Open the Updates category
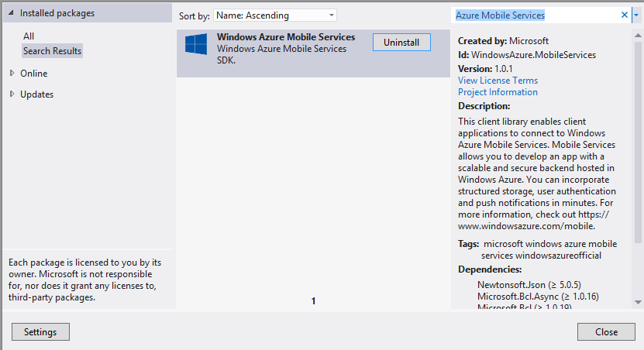Viewport: 644px width, 350px height. (36, 94)
